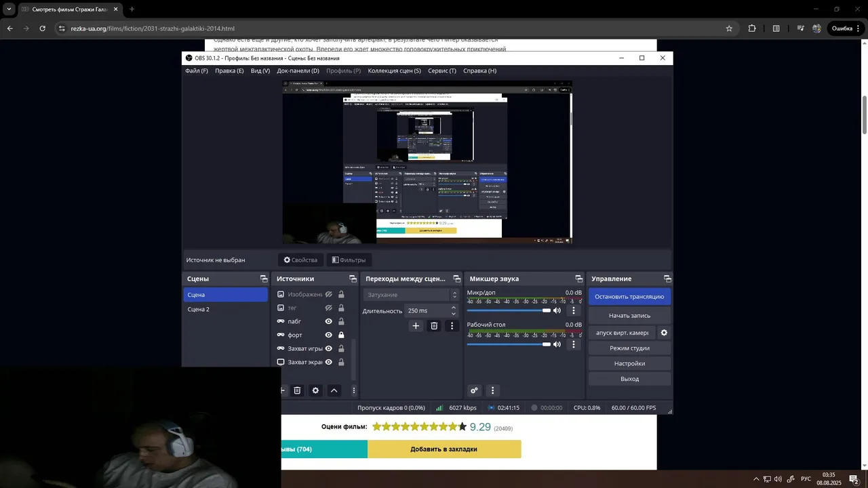Hide the Захват игры source
This screenshot has height=488, width=868.
click(328, 348)
